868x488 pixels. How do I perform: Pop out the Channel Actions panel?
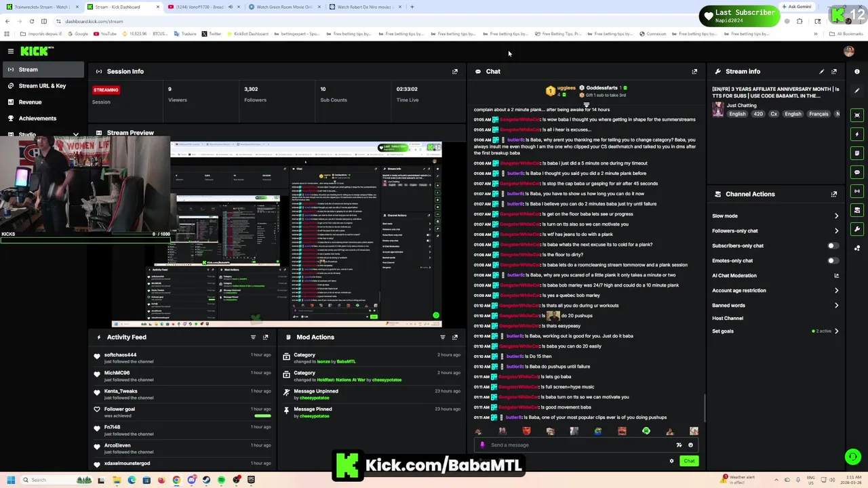(834, 194)
